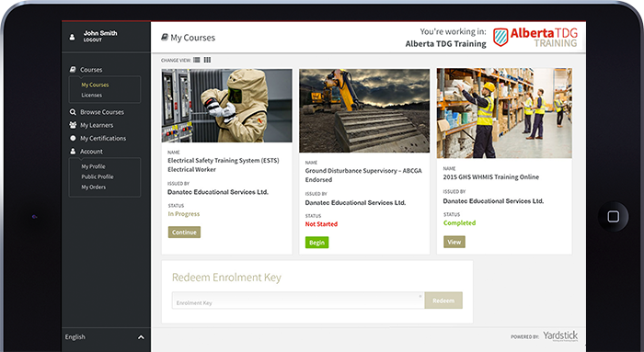Focus the Enrolment Key input field

298,301
